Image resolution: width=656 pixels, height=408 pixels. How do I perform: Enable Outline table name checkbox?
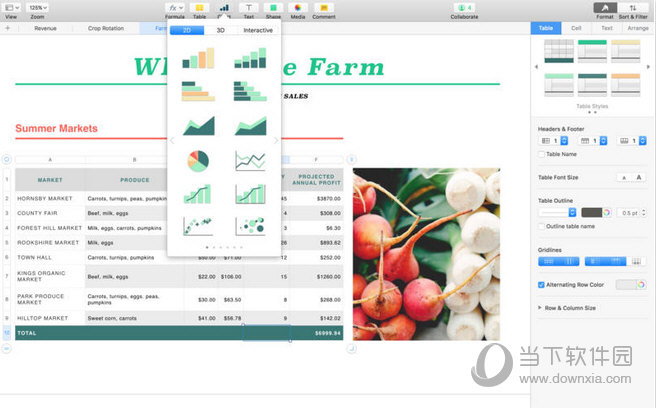coord(541,226)
